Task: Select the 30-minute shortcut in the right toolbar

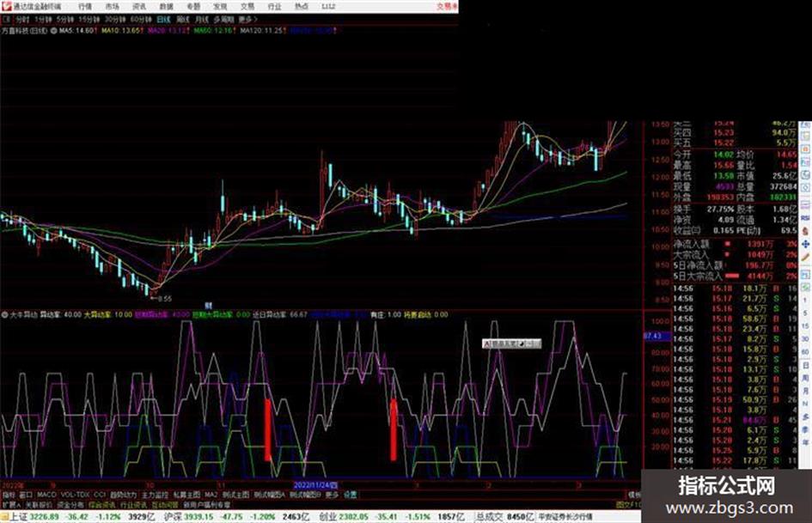Action: coord(806,338)
